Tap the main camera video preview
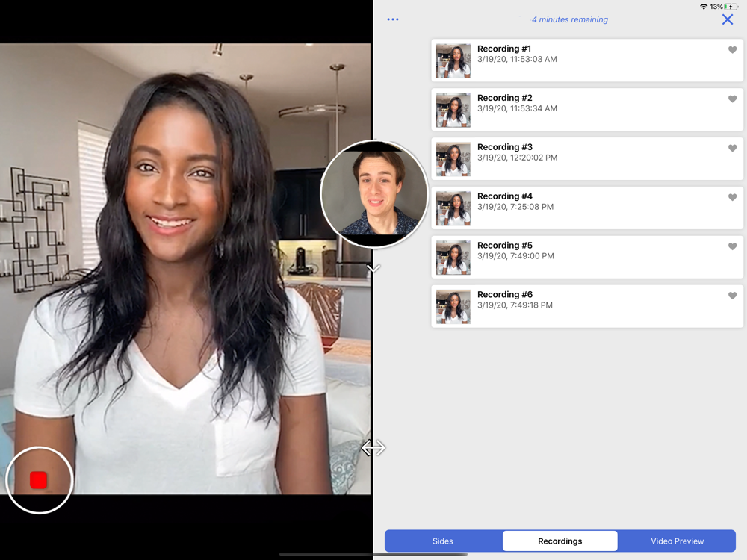This screenshot has height=560, width=747. [185, 269]
